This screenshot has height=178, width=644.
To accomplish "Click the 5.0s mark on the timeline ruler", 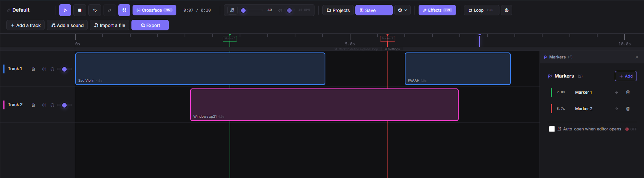I will coord(350,44).
